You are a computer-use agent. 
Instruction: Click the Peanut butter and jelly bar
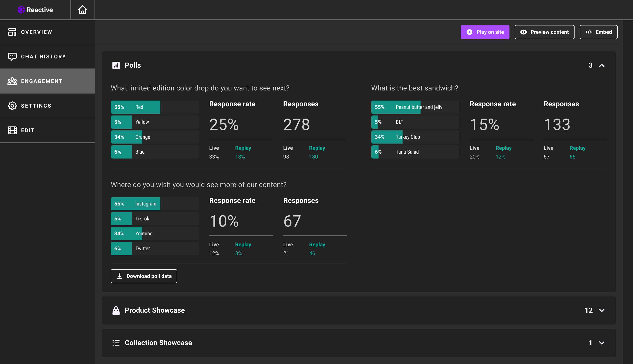[415, 107]
